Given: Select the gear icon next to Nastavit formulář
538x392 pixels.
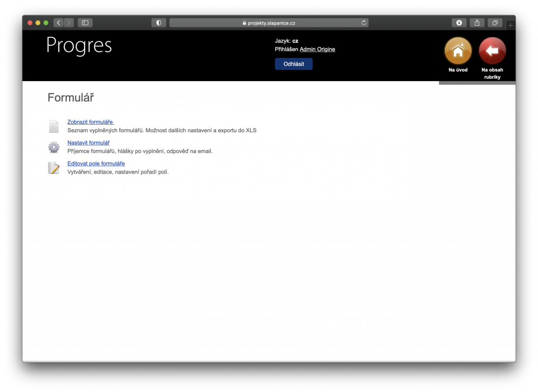Looking at the screenshot, I should coord(54,147).
